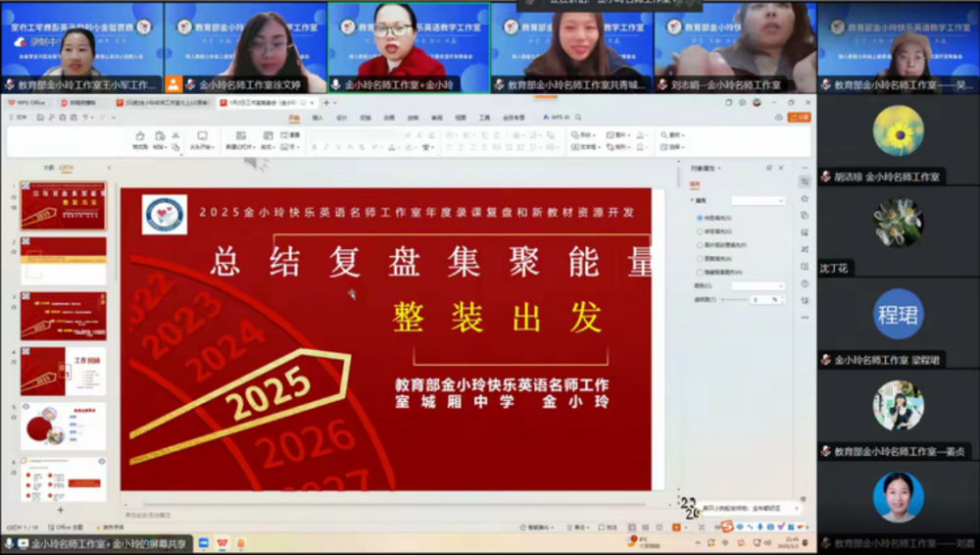Click the orange Share button
This screenshot has width=980, height=556.
[800, 117]
